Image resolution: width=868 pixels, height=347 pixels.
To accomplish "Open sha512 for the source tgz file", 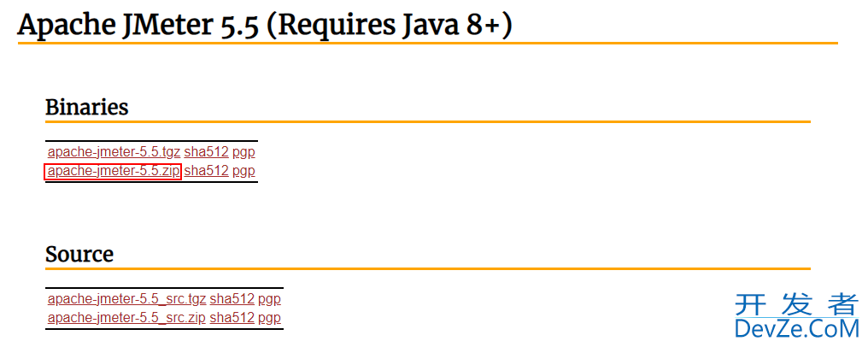I will coord(232,299).
